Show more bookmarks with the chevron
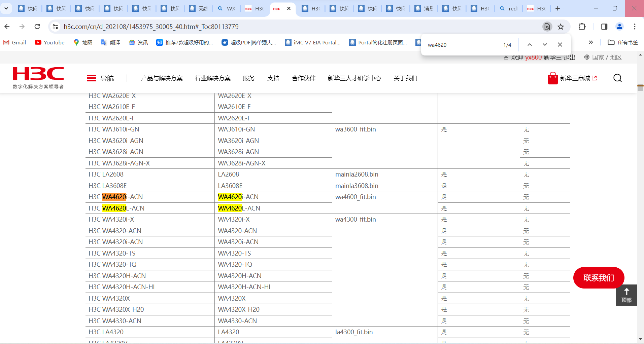 tap(591, 42)
